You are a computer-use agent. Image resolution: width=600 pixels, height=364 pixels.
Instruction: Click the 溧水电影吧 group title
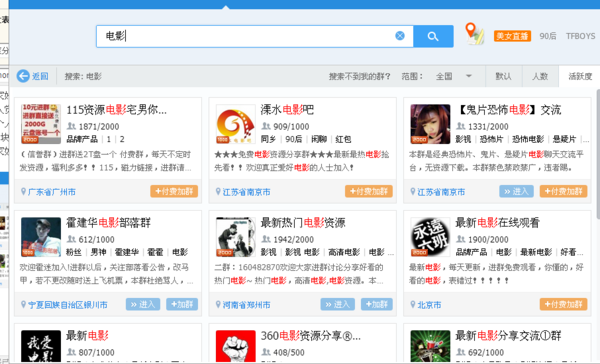[287, 110]
